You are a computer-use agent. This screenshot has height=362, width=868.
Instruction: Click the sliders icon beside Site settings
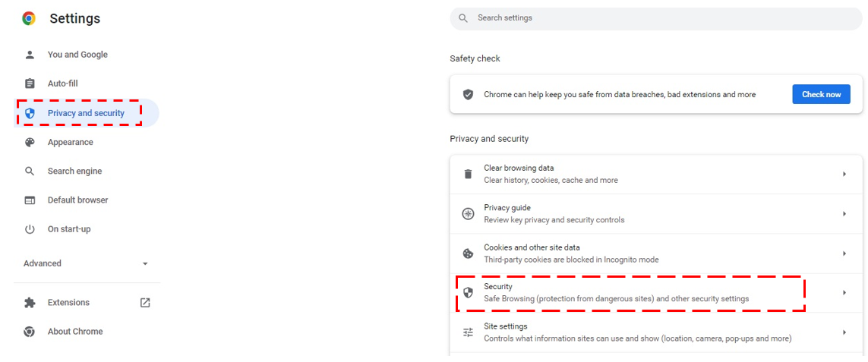pos(469,332)
